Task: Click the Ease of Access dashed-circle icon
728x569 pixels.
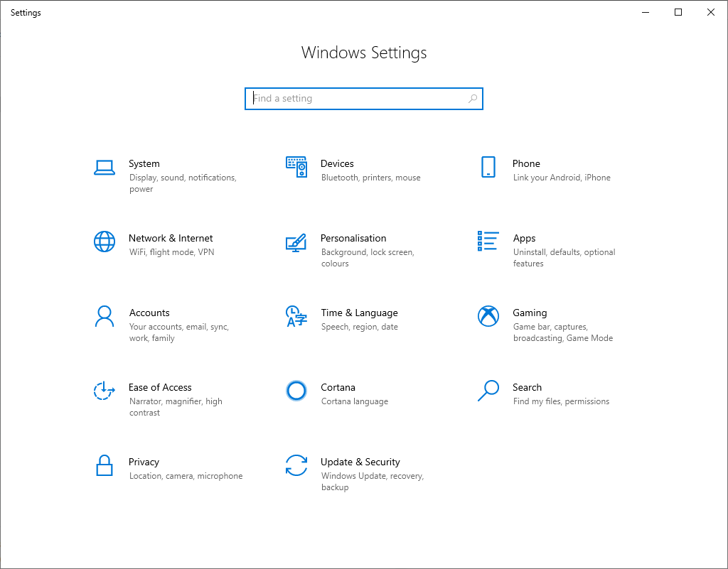Action: coord(104,391)
